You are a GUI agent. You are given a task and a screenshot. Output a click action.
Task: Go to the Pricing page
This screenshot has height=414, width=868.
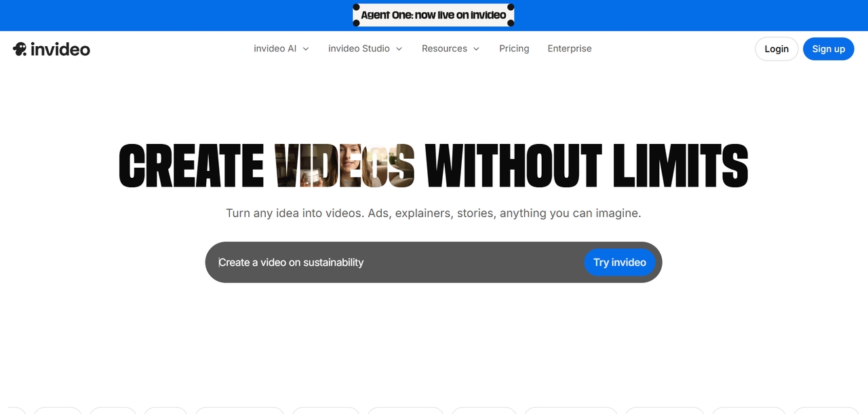[514, 49]
